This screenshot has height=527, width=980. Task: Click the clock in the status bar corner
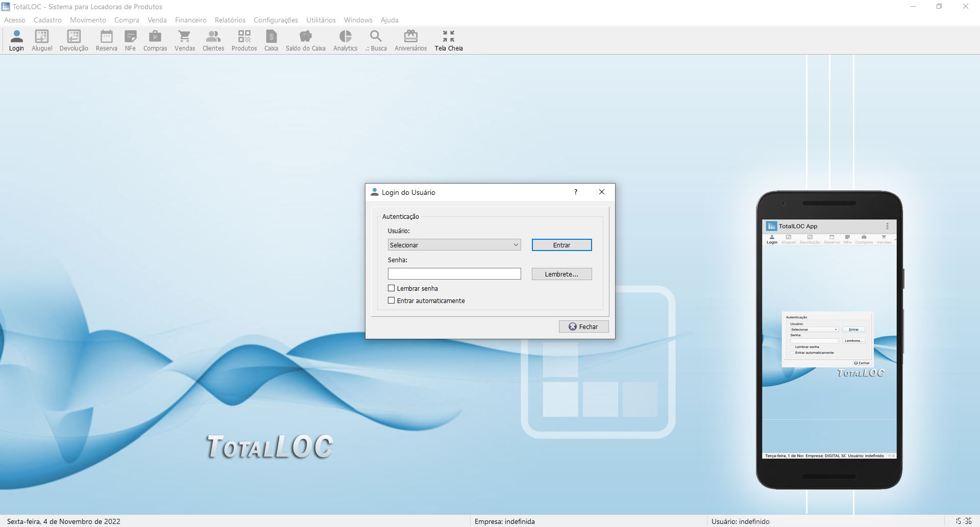coord(964,521)
